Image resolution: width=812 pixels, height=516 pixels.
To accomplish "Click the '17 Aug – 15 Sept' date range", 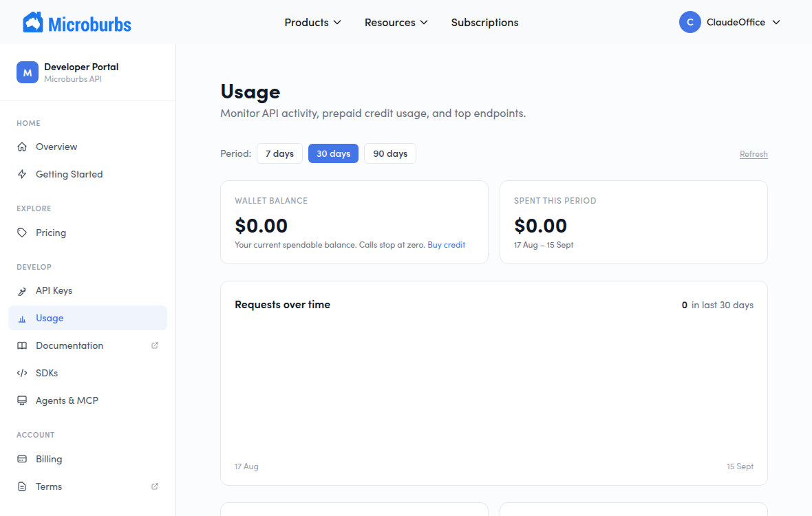I will (543, 245).
